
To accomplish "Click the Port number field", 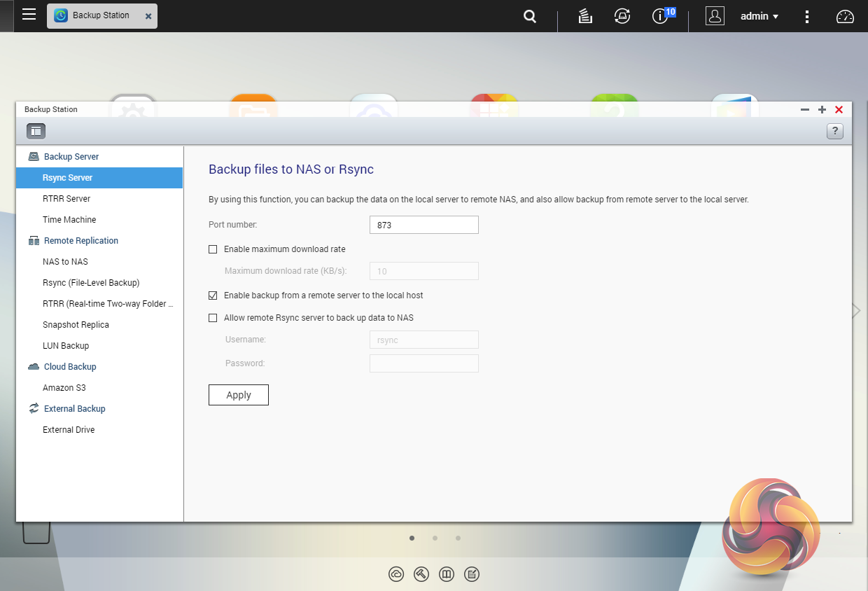I will tap(424, 225).
